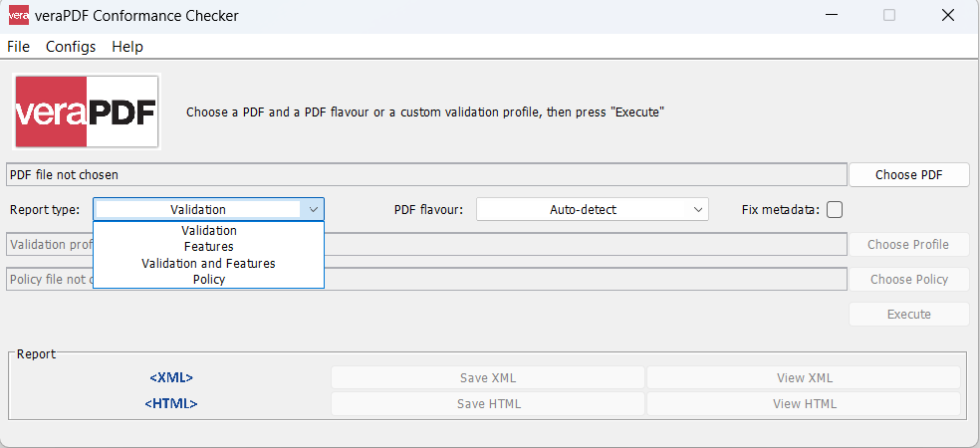Click the Choose Profile button
Image resolution: width=980 pixels, height=448 pixels.
pos(908,244)
